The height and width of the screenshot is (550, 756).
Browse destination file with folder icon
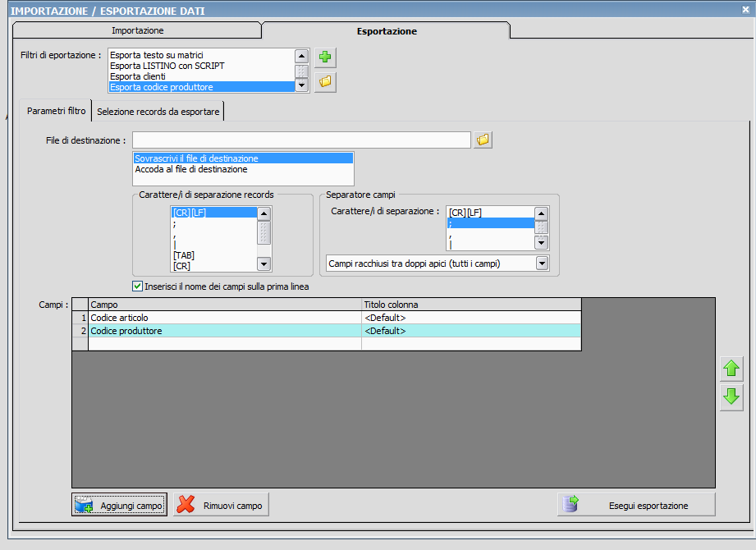[483, 140]
